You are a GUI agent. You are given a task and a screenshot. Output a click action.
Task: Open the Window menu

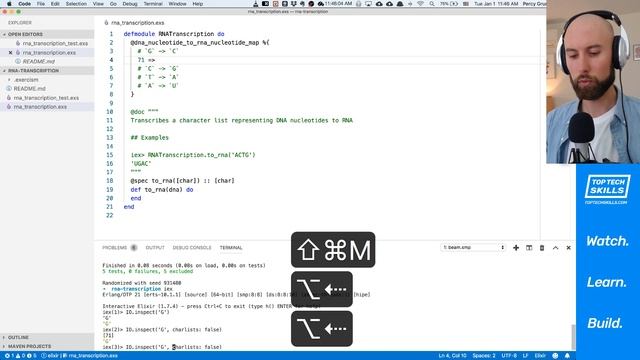click(x=178, y=4)
